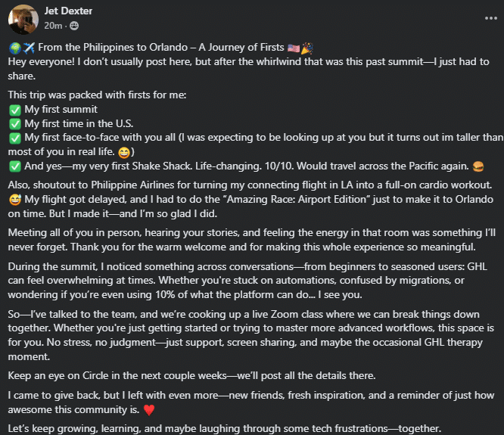
Task: Click the sweat-smile emoji before 'My flight got delayed'
Action: click(14, 200)
